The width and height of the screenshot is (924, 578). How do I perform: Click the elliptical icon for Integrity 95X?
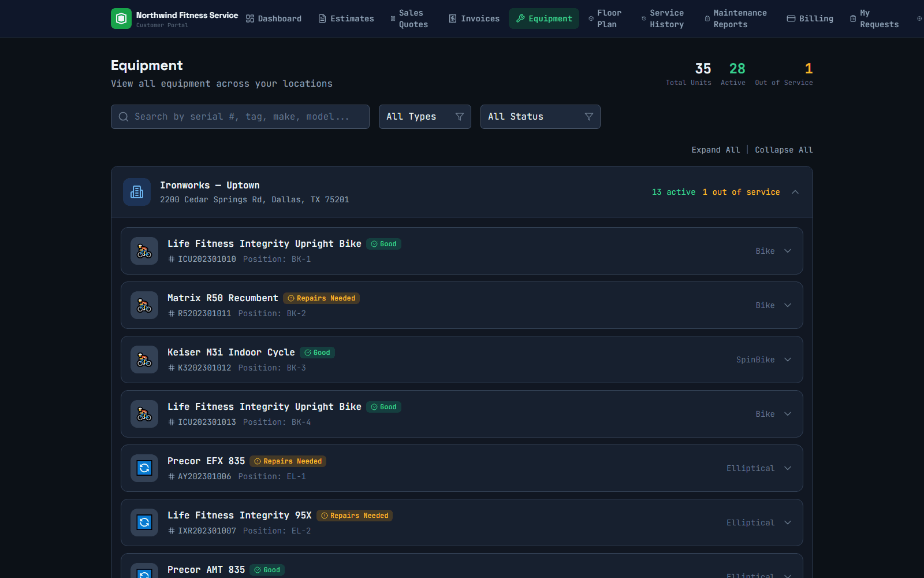coord(144,523)
